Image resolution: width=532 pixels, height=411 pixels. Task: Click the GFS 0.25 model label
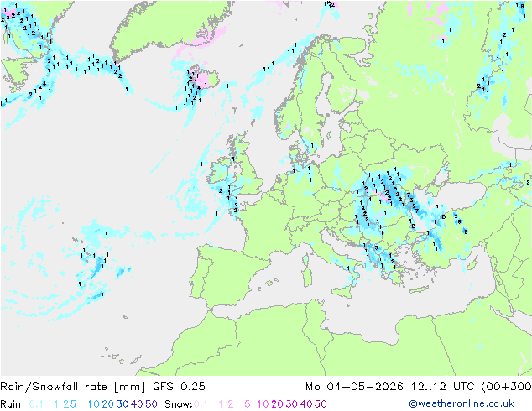pos(179,386)
